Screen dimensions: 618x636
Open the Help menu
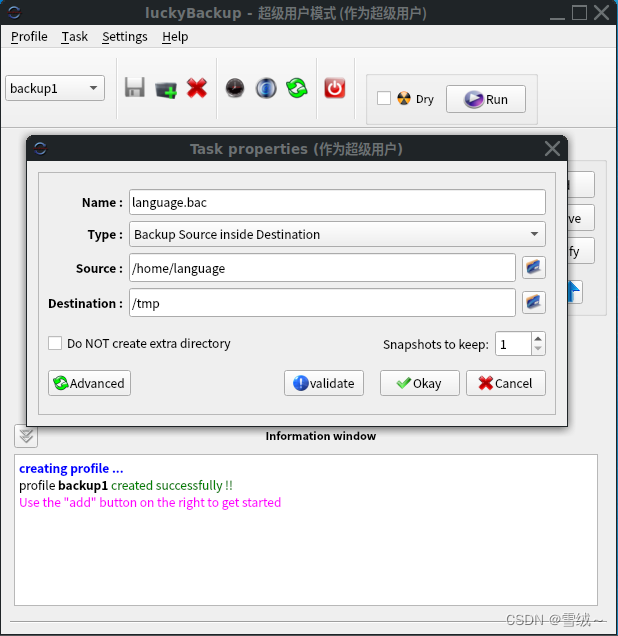click(175, 37)
